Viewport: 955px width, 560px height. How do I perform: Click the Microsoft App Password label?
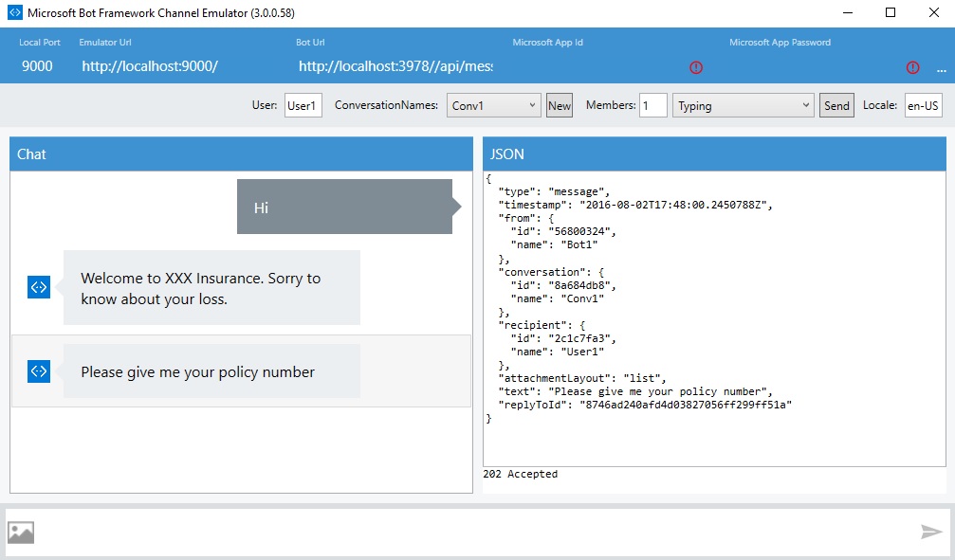(780, 42)
